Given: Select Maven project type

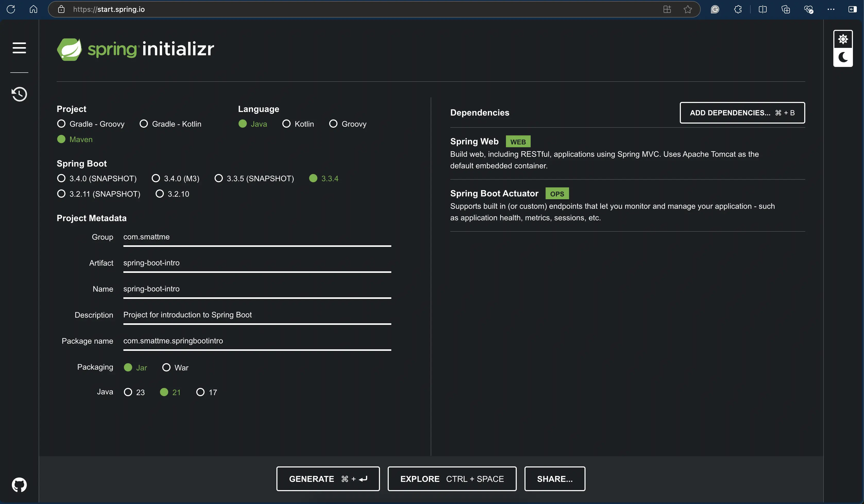Looking at the screenshot, I should point(75,139).
